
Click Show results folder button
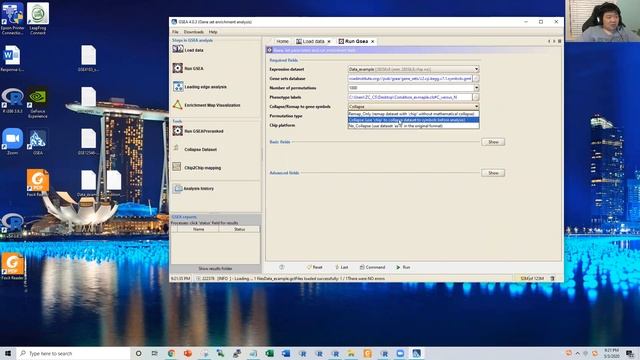tap(215, 269)
